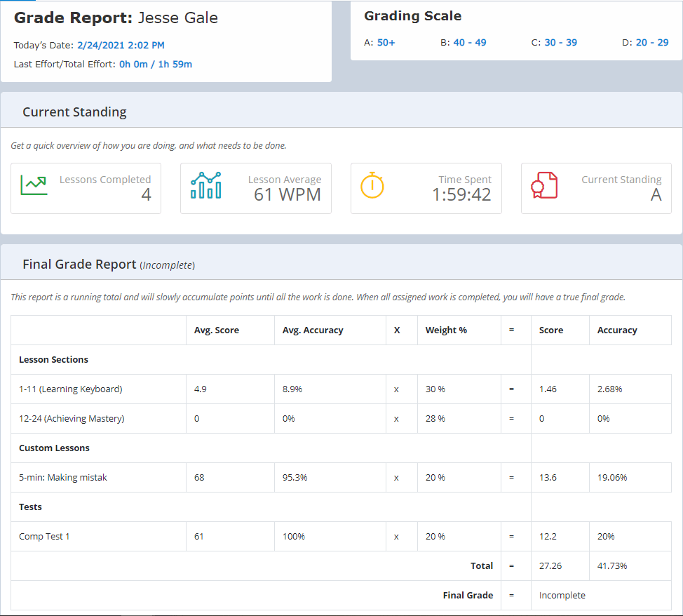The image size is (683, 616).
Task: Click the red Current Standing certificate icon
Action: pos(543,185)
